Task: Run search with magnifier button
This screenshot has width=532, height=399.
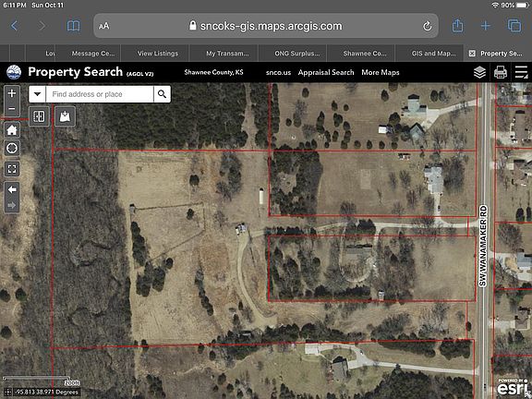Action: (x=163, y=94)
